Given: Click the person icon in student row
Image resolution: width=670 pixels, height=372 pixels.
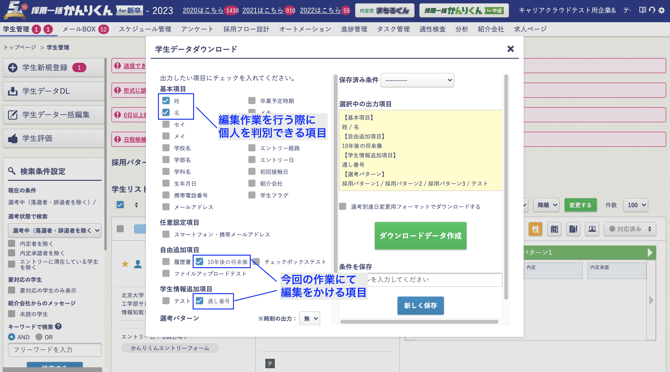Looking at the screenshot, I should [x=138, y=264].
